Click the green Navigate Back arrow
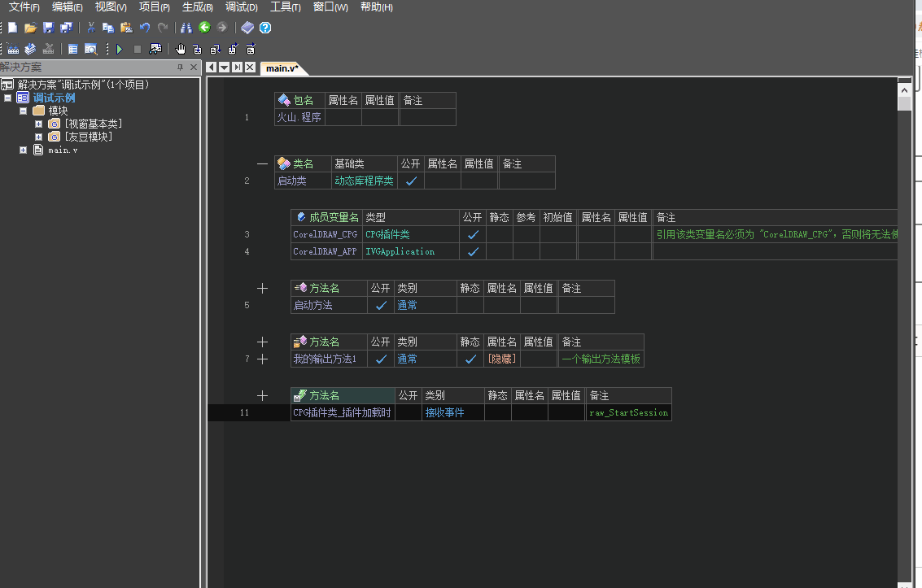 [x=204, y=28]
